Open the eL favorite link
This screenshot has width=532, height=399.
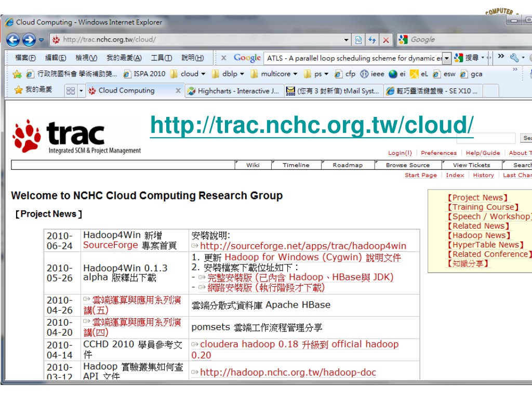419,74
